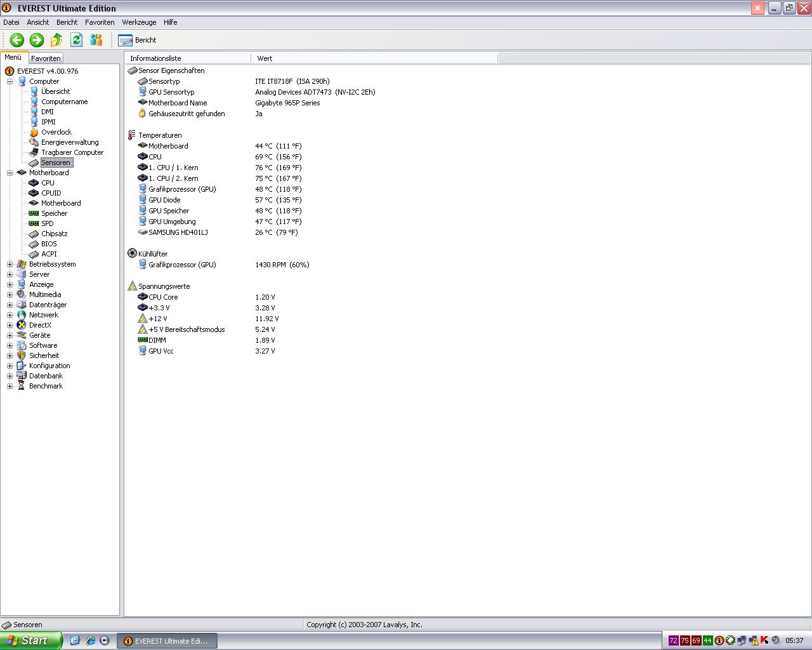Click the Windows Start button
Image resolution: width=812 pixels, height=650 pixels.
coord(31,640)
